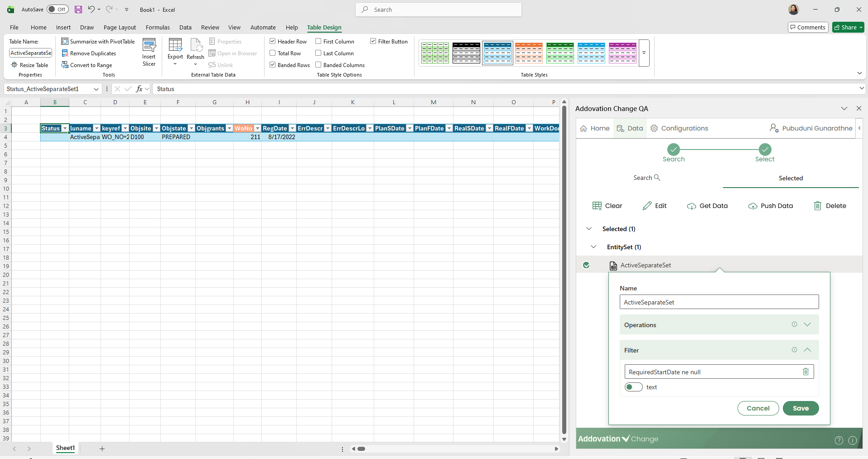Delete the filter using trash icon
868x459 pixels.
point(805,372)
